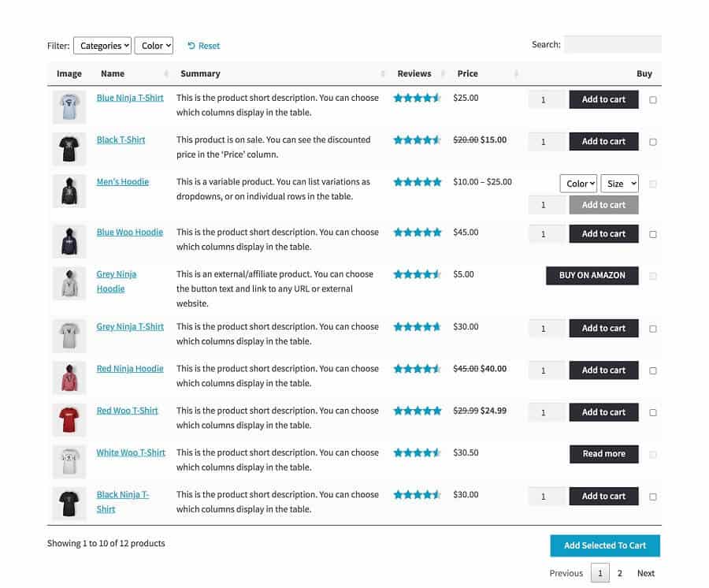Tick the Black T-Shirt checkbox

653,142
